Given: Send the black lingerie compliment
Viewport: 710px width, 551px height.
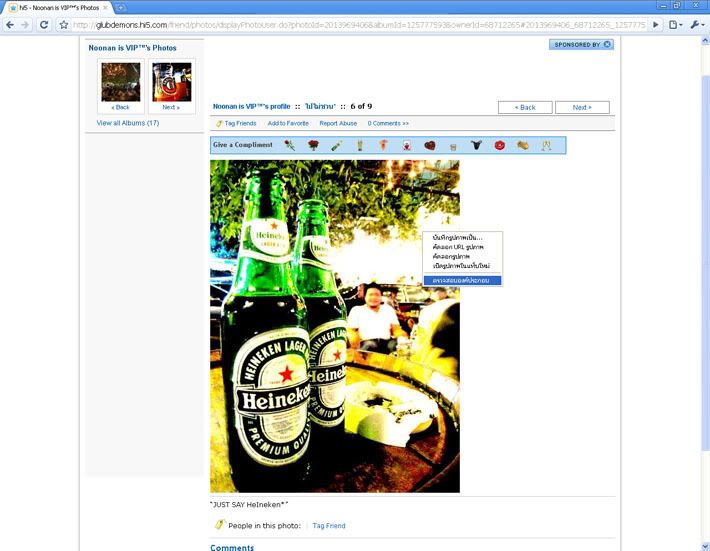Looking at the screenshot, I should point(476,145).
